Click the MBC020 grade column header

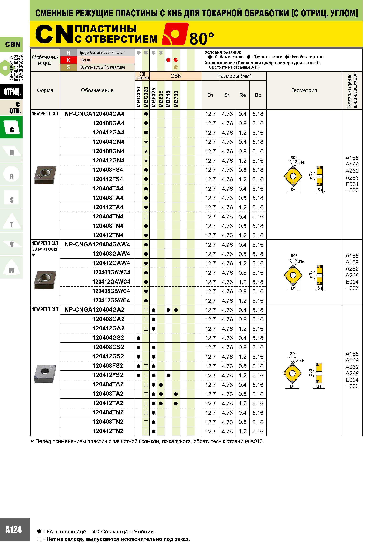point(146,97)
